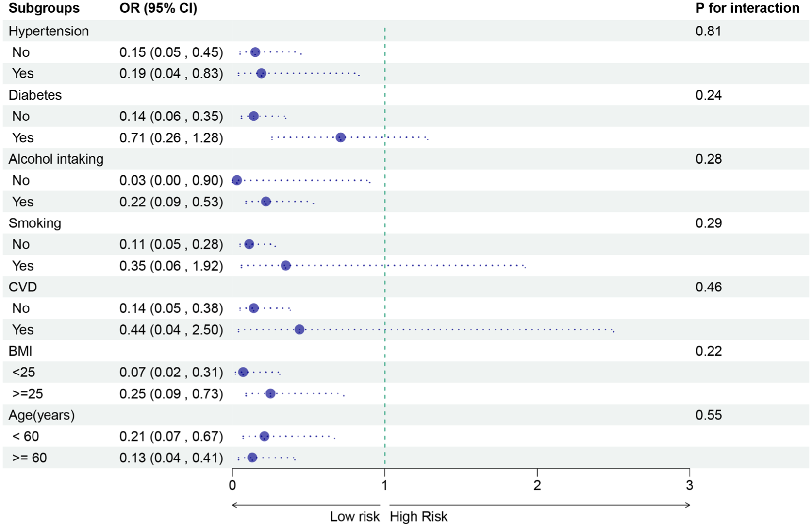The width and height of the screenshot is (812, 527).
Task: Click the x-axis tick label 2
Action: coord(537,485)
